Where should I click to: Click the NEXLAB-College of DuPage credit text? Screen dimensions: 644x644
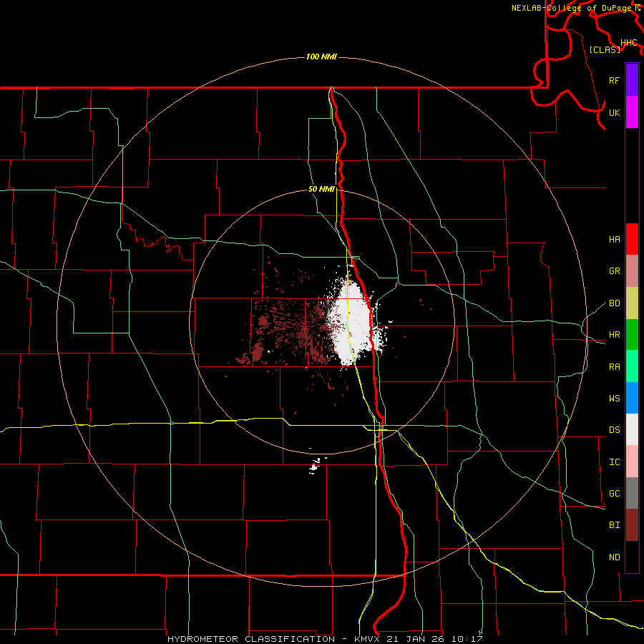pos(571,8)
